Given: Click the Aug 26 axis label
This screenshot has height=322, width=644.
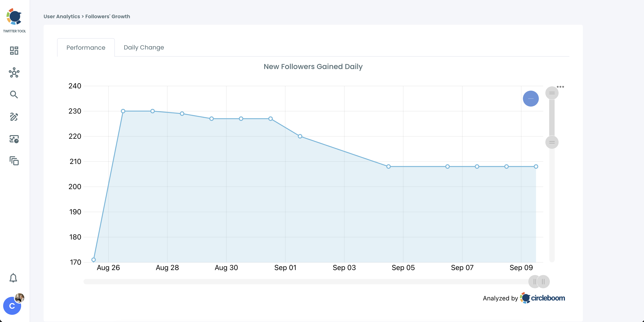Looking at the screenshot, I should [108, 268].
